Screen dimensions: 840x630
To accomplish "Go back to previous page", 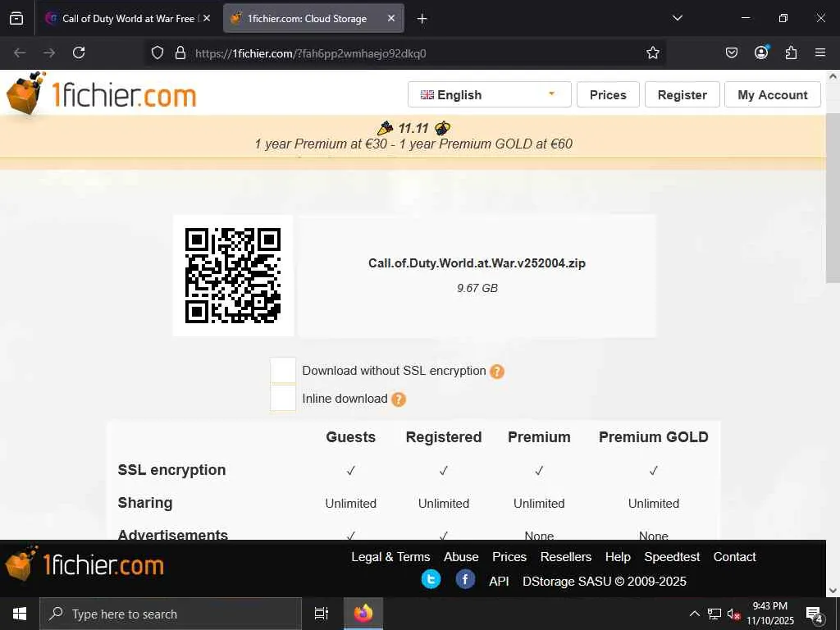I will [x=20, y=52].
